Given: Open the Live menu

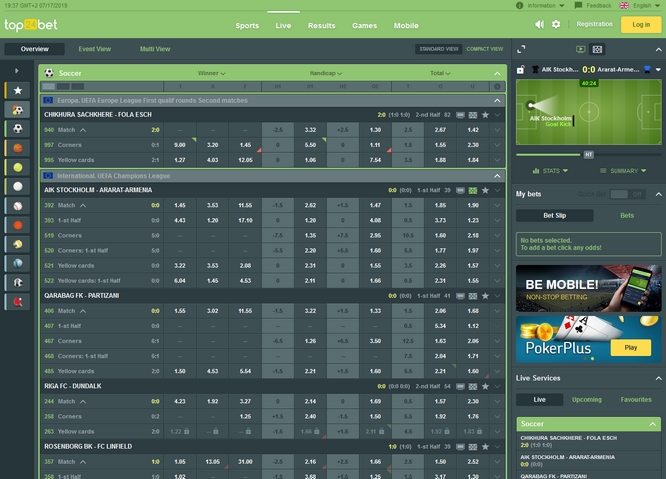Looking at the screenshot, I should (283, 25).
